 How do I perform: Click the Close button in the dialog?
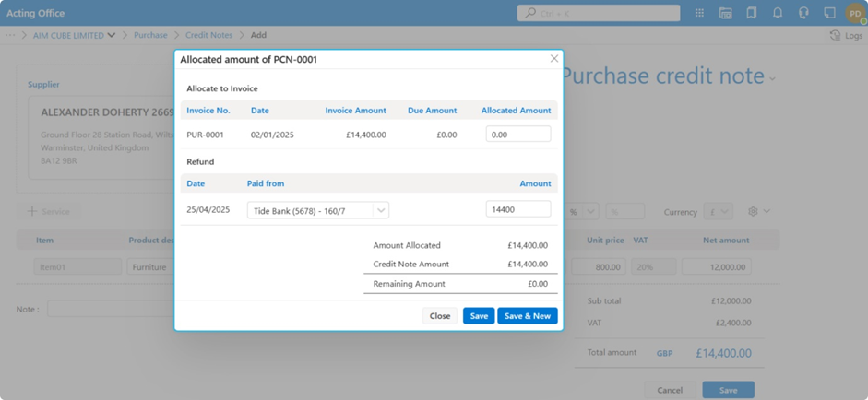[x=440, y=316]
